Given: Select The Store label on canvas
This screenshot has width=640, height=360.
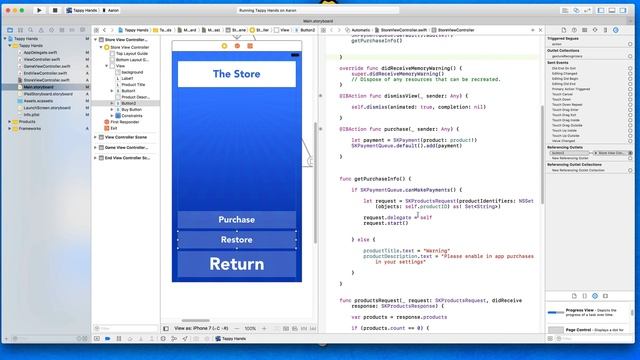Looking at the screenshot, I should (237, 74).
